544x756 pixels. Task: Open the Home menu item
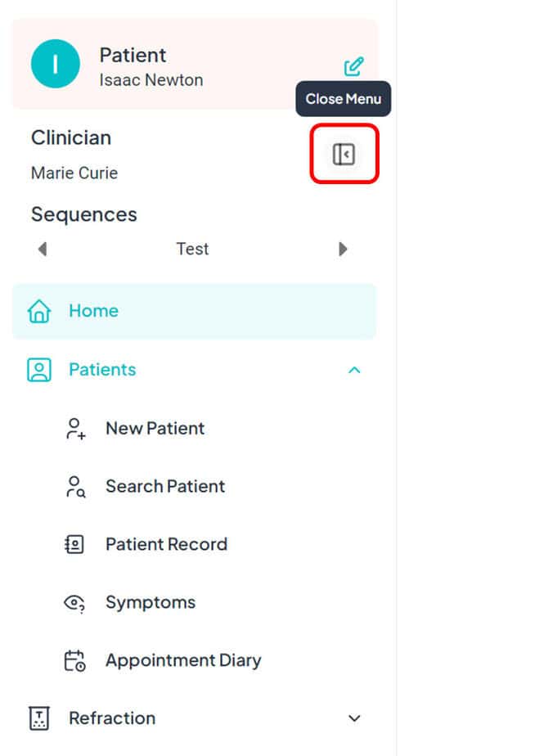(93, 311)
